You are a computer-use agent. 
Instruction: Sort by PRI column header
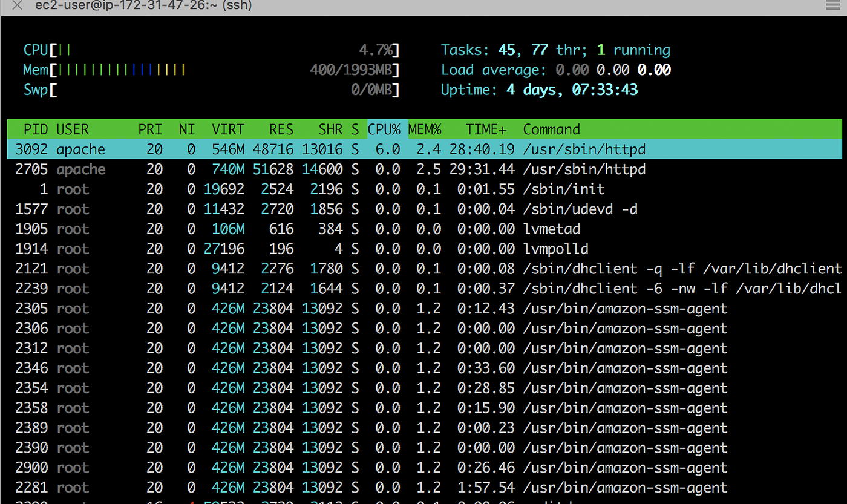(x=150, y=129)
